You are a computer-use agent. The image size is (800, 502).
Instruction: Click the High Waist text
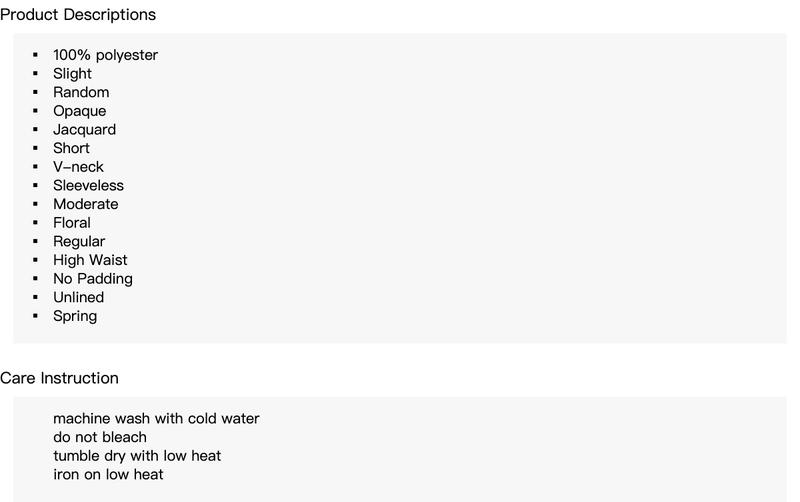[x=90, y=260]
